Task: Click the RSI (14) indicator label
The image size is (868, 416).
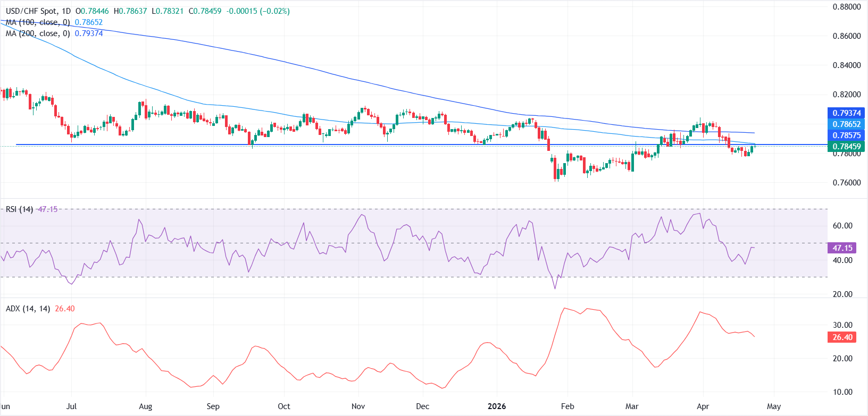Action: 19,209
